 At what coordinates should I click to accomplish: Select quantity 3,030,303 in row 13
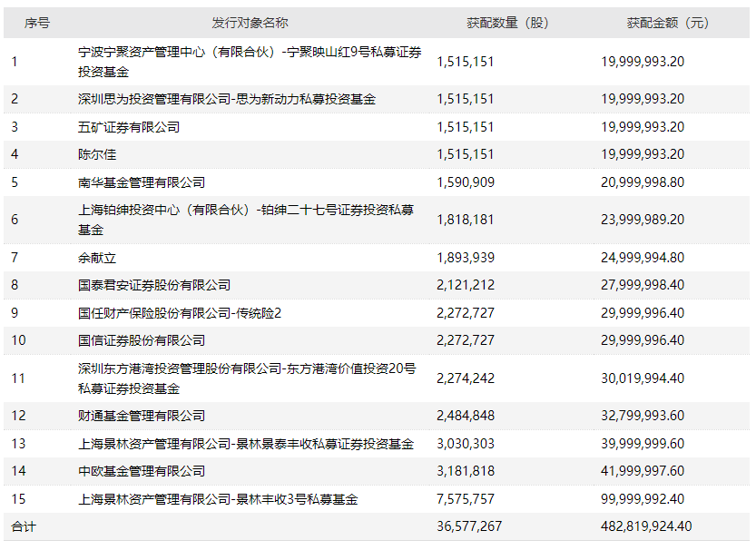coord(466,444)
